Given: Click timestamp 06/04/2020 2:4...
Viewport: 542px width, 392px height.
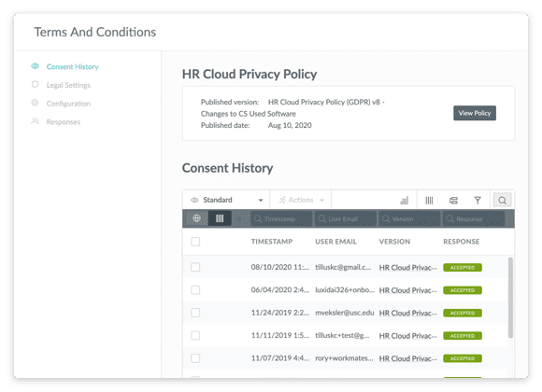Looking at the screenshot, I should [280, 289].
